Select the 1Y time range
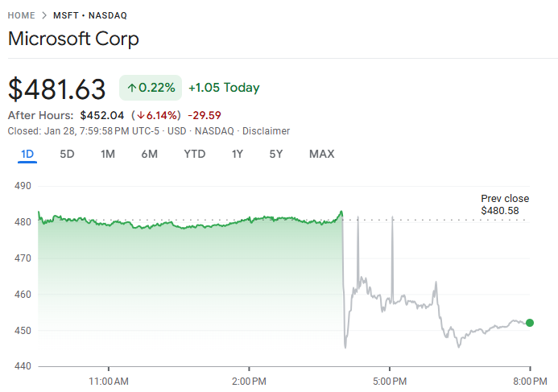558x392 pixels. (x=237, y=154)
